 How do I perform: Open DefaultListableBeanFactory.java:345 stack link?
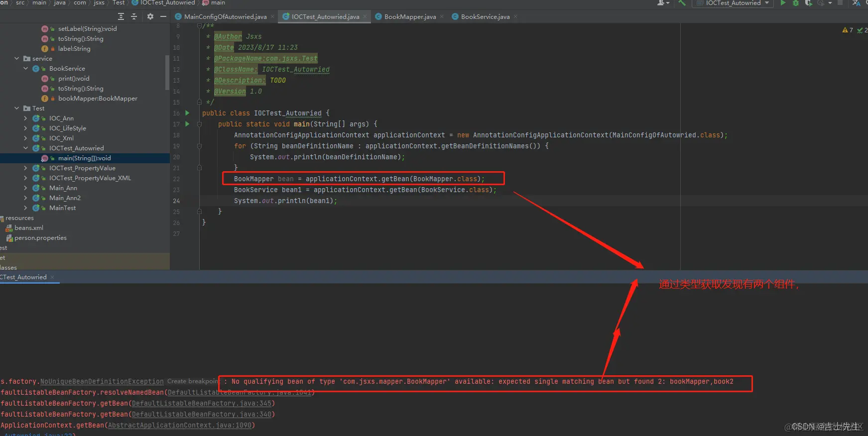pyautogui.click(x=202, y=404)
